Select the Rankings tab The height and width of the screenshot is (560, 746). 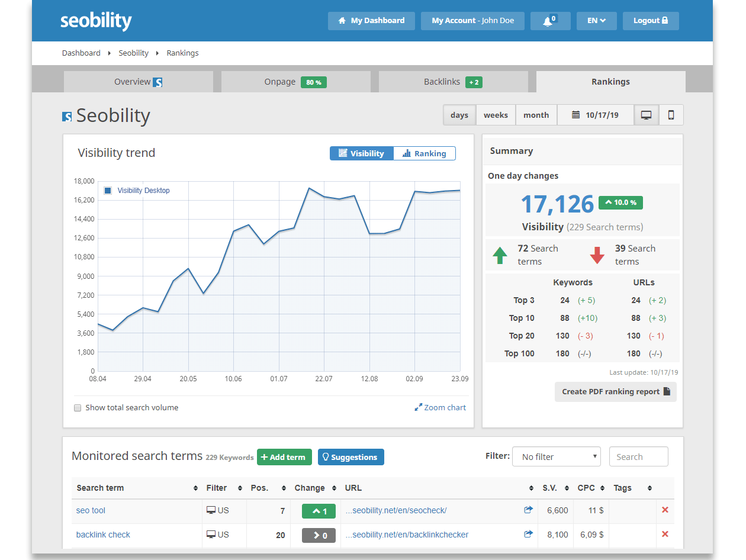coord(610,82)
